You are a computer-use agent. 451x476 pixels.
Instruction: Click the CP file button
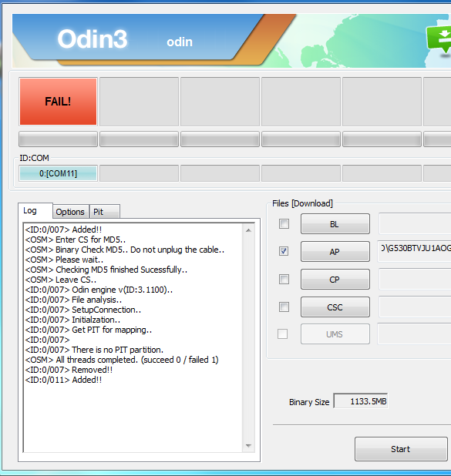coord(335,280)
